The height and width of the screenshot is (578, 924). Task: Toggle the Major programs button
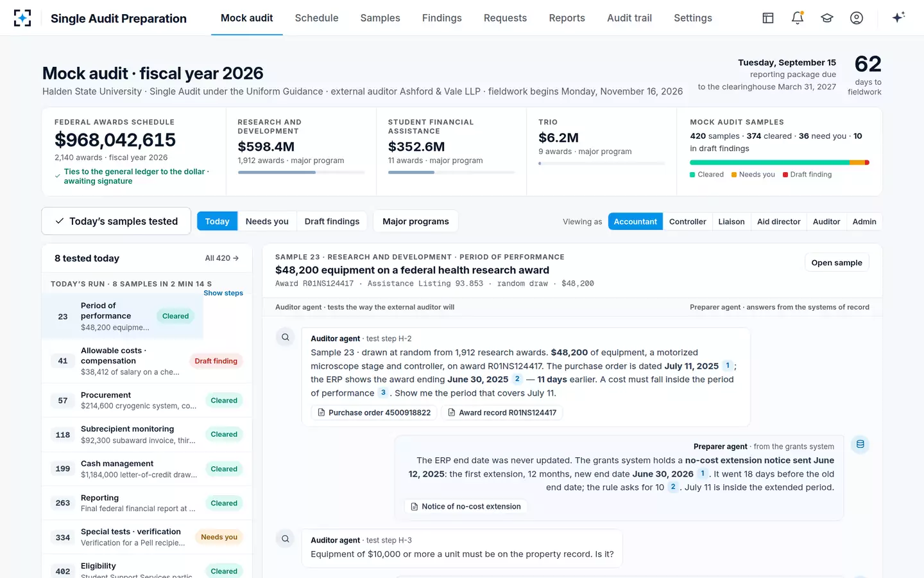pyautogui.click(x=416, y=222)
